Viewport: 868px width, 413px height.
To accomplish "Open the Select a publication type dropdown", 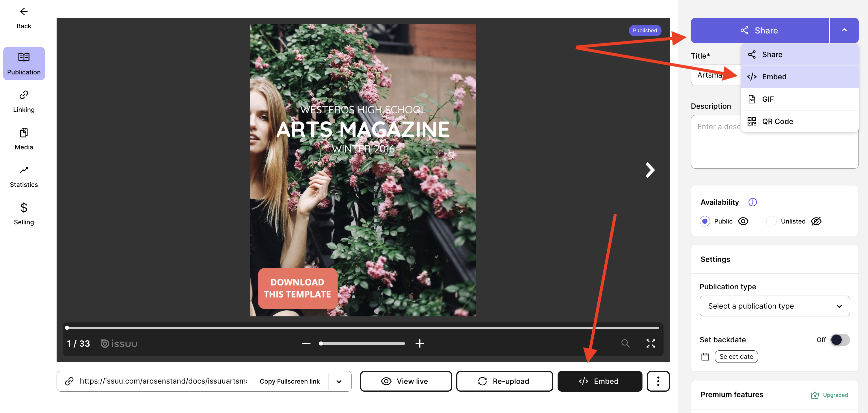I will tap(774, 306).
